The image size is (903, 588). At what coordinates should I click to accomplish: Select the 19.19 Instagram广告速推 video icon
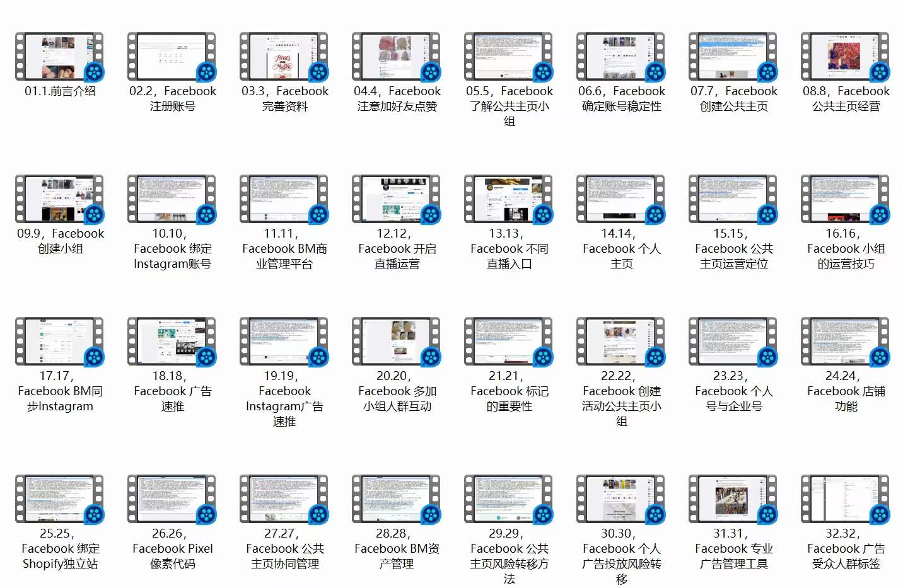(x=284, y=342)
